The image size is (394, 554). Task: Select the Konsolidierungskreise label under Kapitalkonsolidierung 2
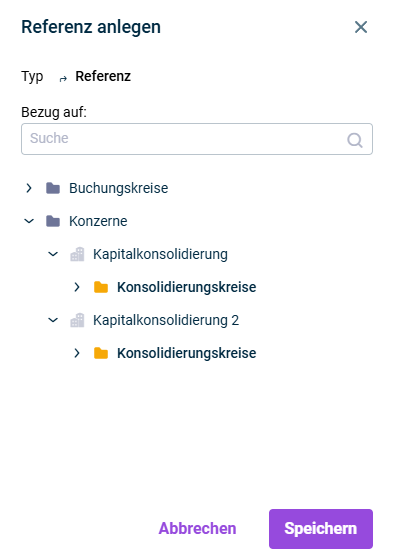(187, 353)
